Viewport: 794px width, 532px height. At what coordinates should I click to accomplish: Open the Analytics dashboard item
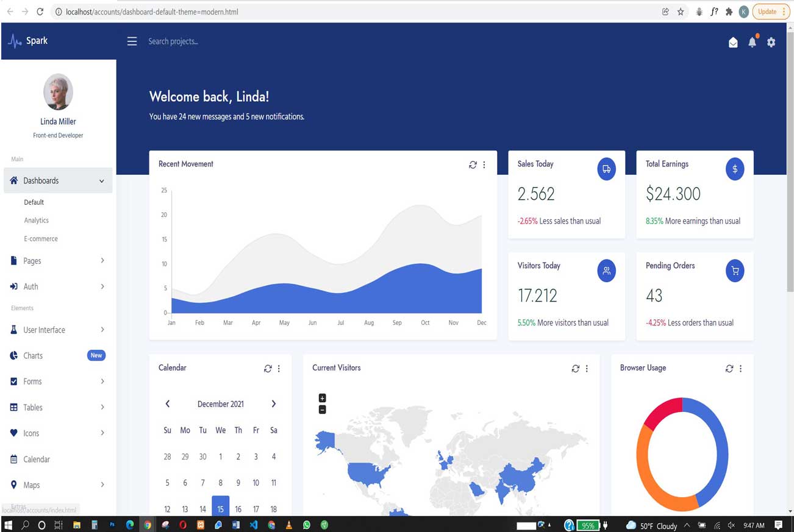37,221
